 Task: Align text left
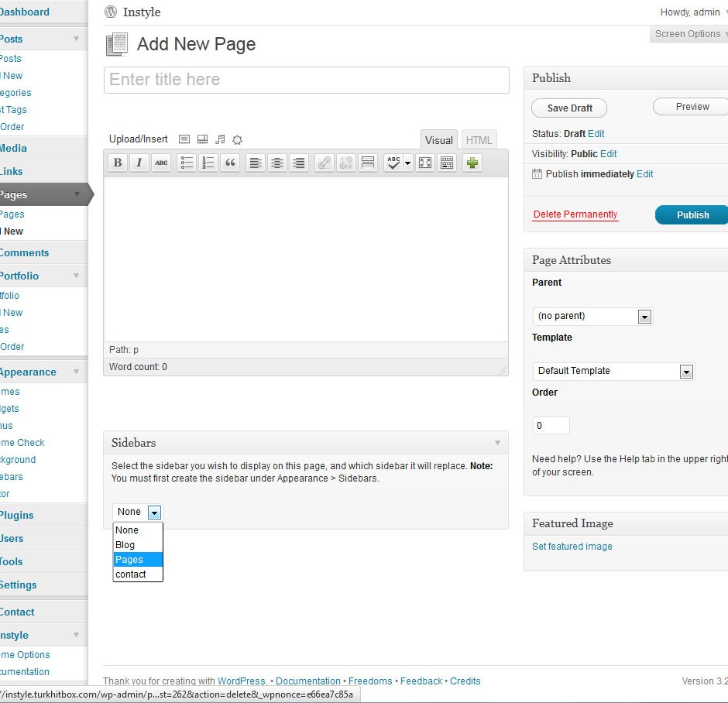[x=256, y=163]
